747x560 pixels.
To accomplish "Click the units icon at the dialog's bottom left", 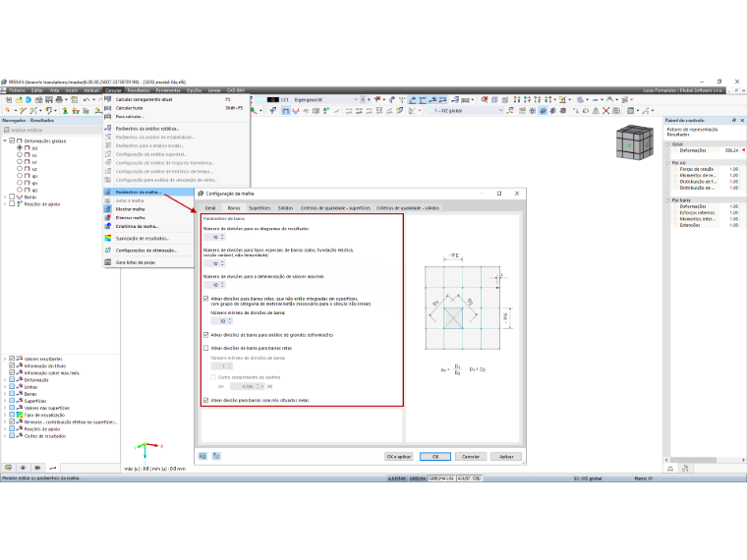I will pos(202,456).
